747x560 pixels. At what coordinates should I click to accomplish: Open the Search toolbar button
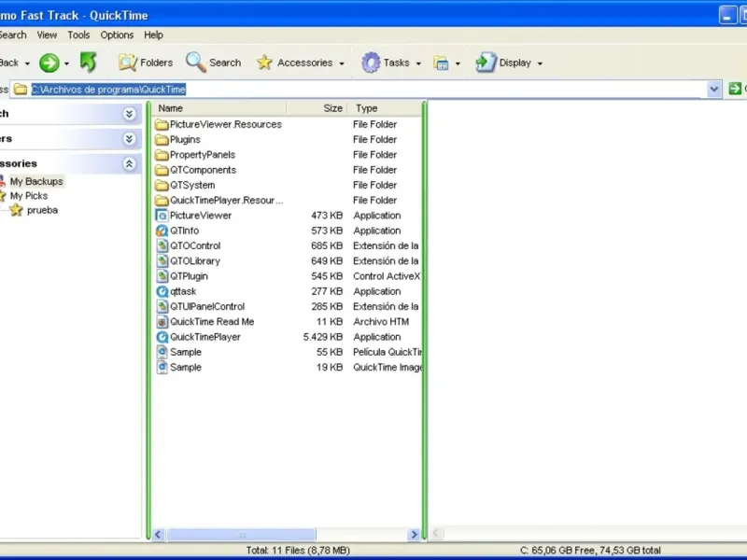214,63
